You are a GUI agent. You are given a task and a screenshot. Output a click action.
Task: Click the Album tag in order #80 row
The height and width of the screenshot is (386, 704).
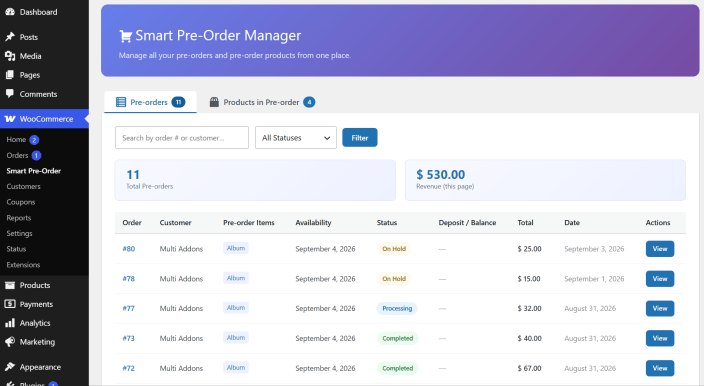pos(236,248)
